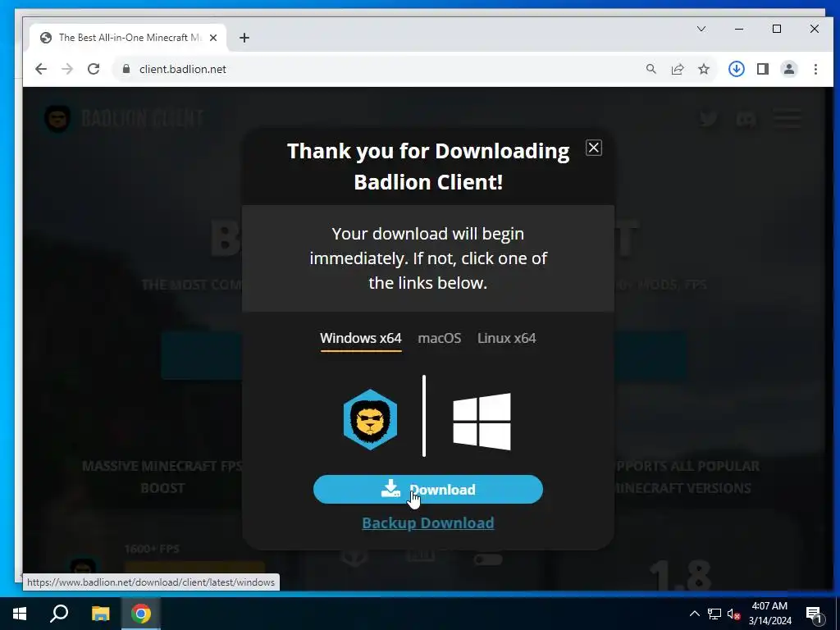
Task: Open the Backup Download link
Action: pyautogui.click(x=427, y=523)
